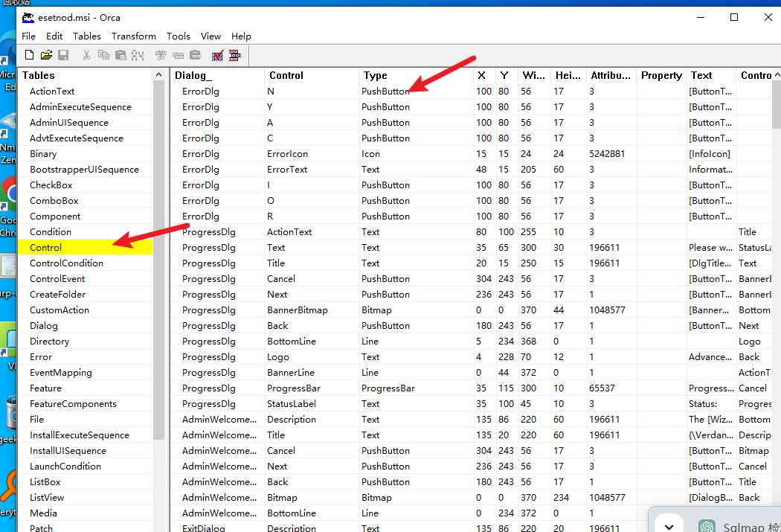Click the New file toolbar icon

click(29, 55)
